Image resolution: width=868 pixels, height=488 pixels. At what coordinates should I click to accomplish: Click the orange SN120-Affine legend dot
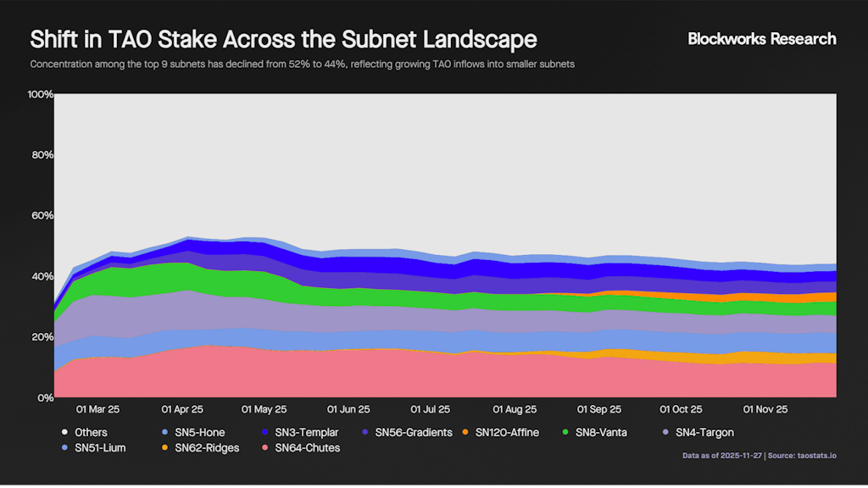coord(465,433)
